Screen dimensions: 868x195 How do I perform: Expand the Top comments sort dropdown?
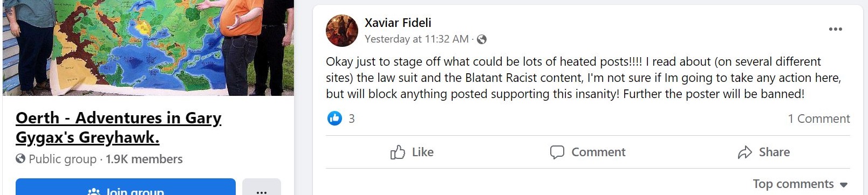click(800, 184)
